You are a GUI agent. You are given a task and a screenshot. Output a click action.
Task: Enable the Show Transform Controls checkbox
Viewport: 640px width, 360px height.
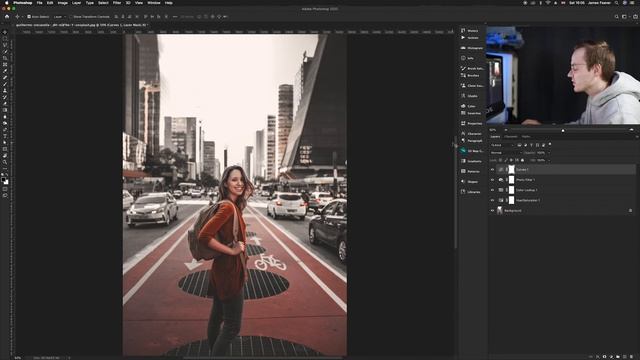[71, 17]
